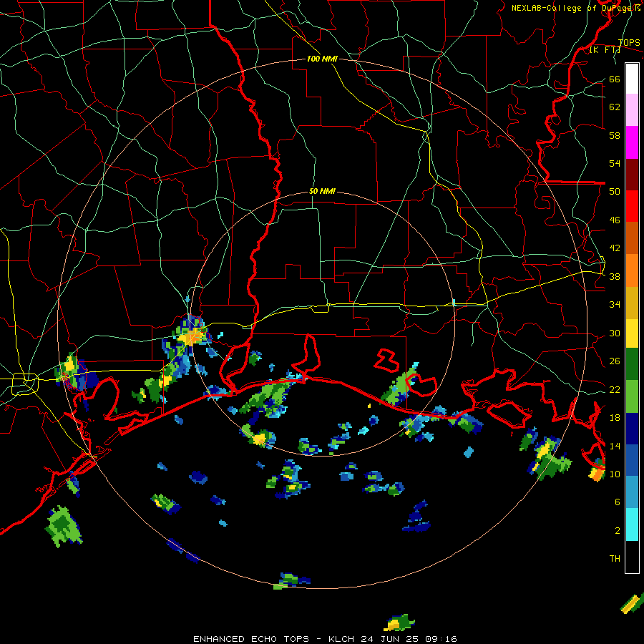Click the legend value 62

click(x=615, y=107)
